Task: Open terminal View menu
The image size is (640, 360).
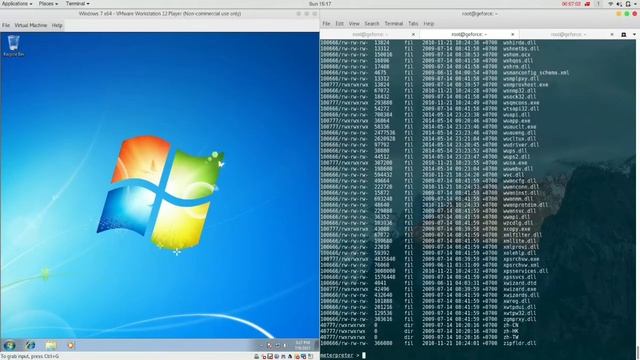Action: click(354, 24)
